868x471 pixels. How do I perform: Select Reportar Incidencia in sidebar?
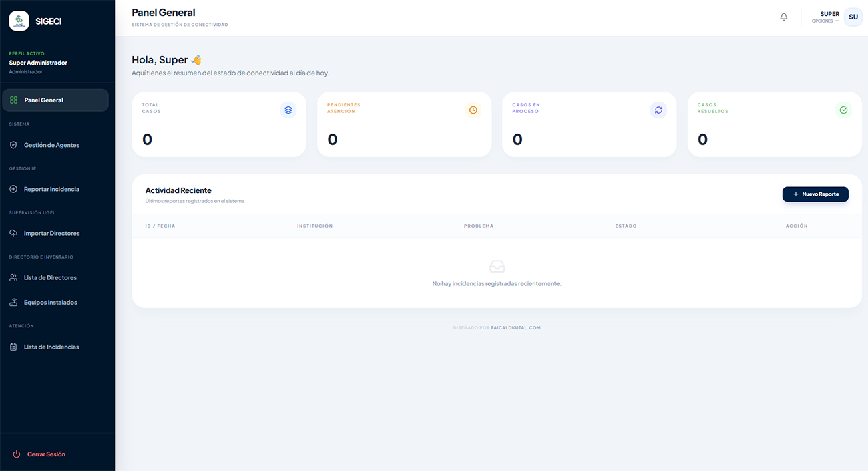pyautogui.click(x=51, y=190)
